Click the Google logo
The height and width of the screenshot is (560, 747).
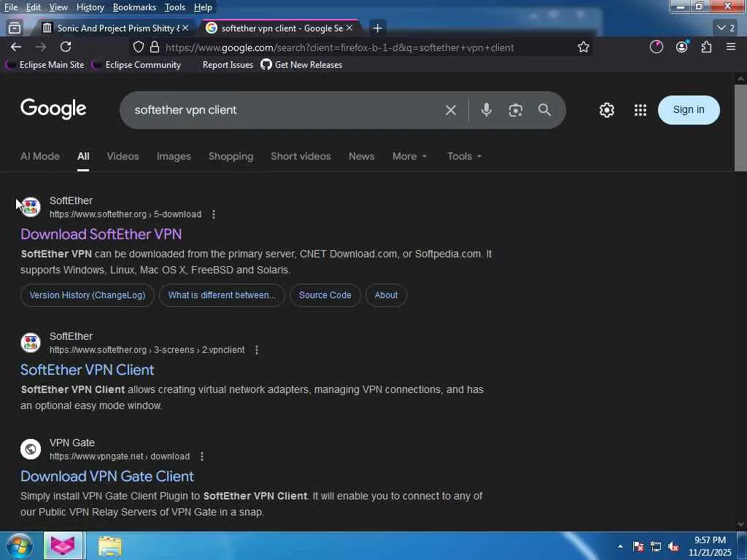click(53, 109)
